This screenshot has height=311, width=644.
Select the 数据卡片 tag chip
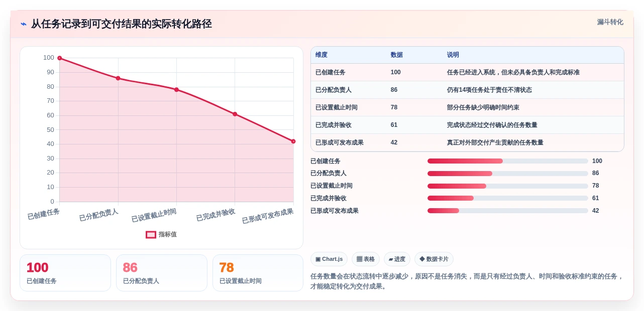pyautogui.click(x=434, y=259)
